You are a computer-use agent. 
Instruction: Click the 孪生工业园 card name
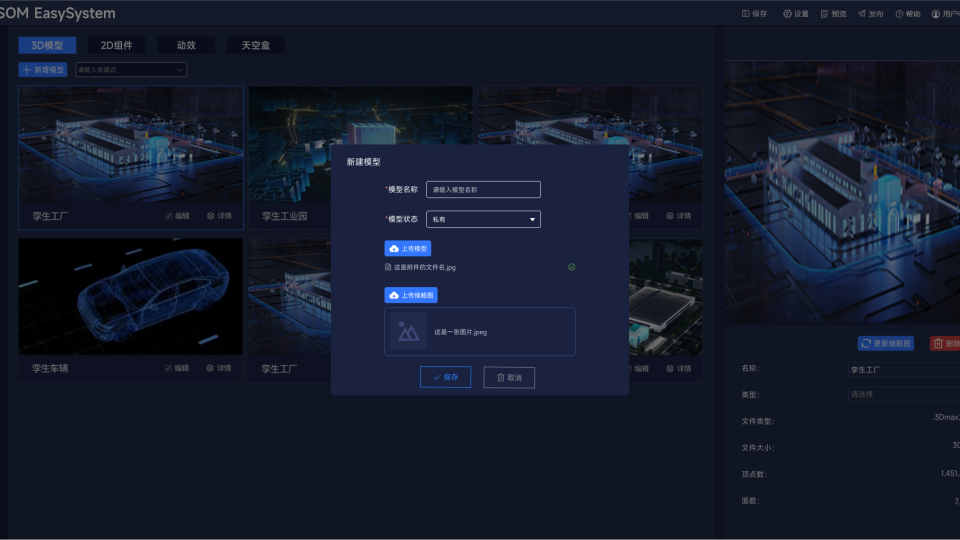pos(285,216)
